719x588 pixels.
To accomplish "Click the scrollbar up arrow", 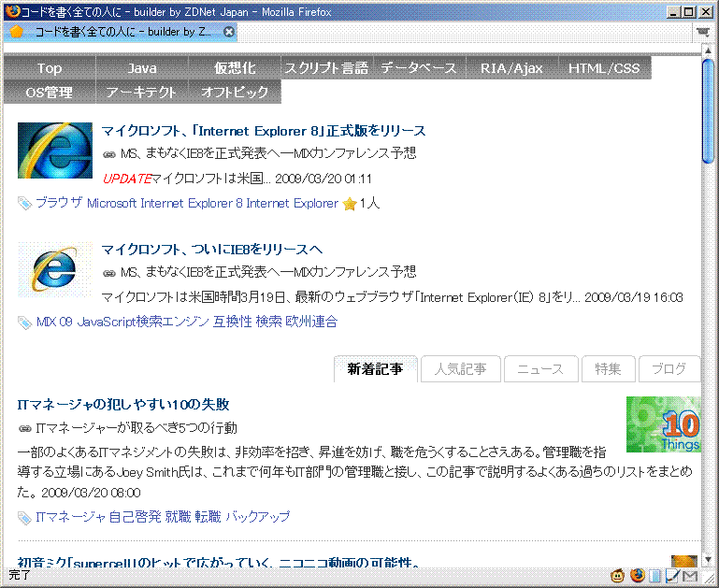I will tap(708, 50).
